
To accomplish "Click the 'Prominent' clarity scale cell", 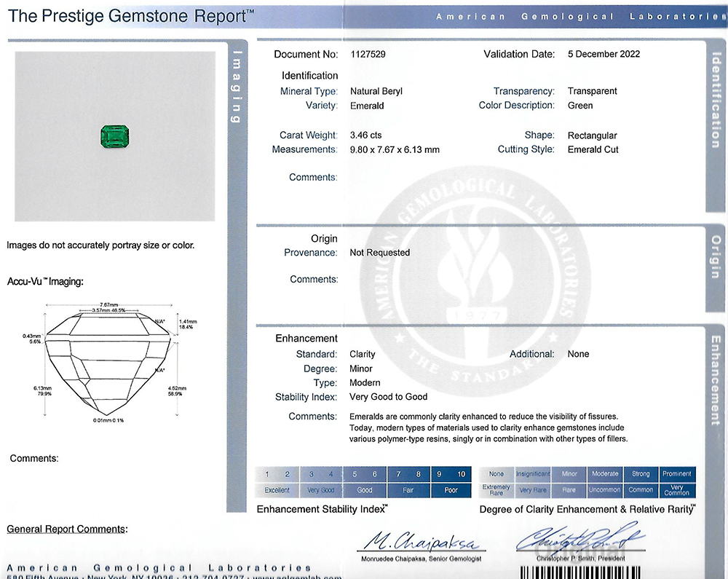I will (x=677, y=474).
